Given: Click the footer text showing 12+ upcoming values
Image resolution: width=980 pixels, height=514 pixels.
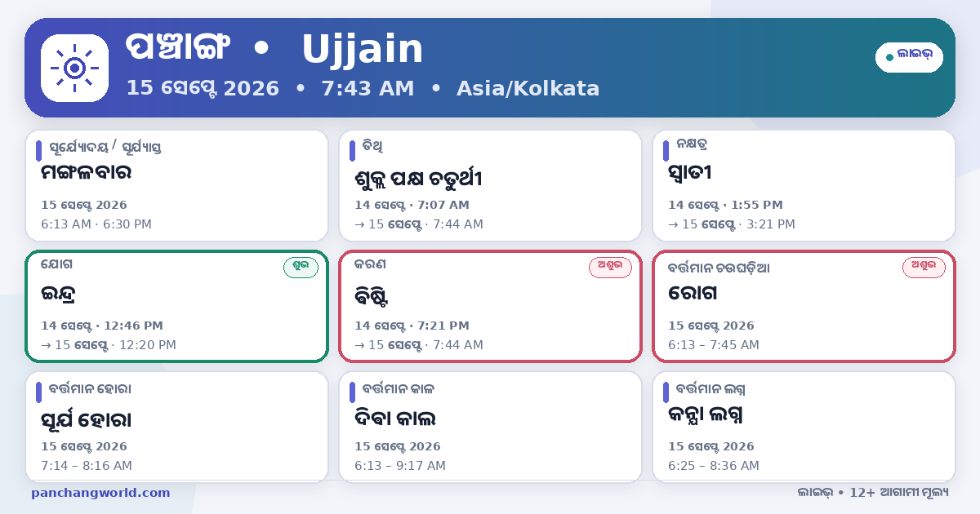Looking at the screenshot, I should 873,493.
